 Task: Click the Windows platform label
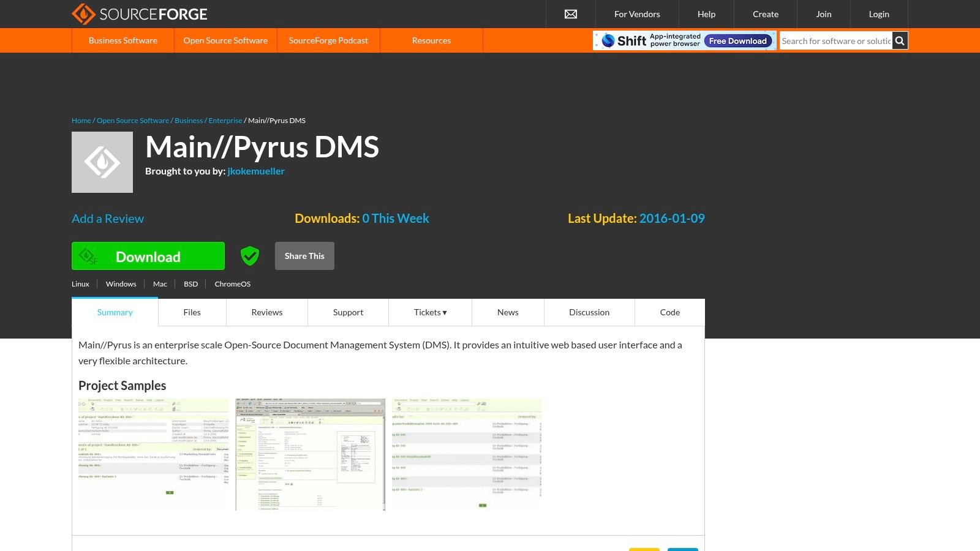[121, 284]
